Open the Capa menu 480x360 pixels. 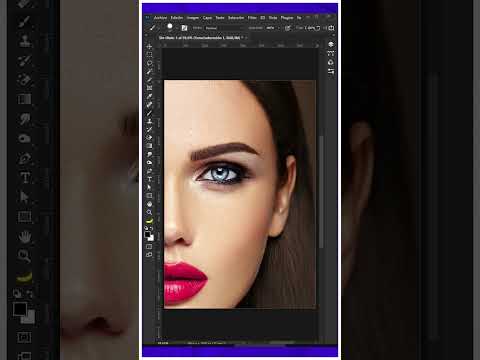point(207,18)
